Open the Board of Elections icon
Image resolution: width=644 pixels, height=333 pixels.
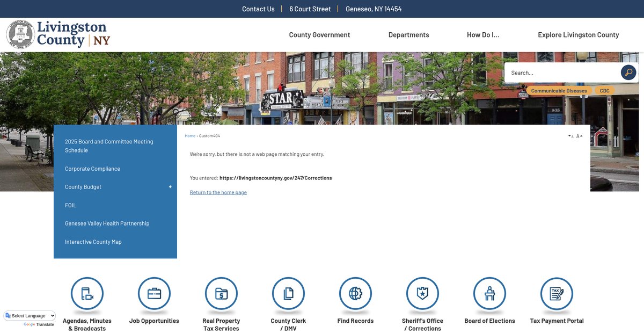click(489, 294)
